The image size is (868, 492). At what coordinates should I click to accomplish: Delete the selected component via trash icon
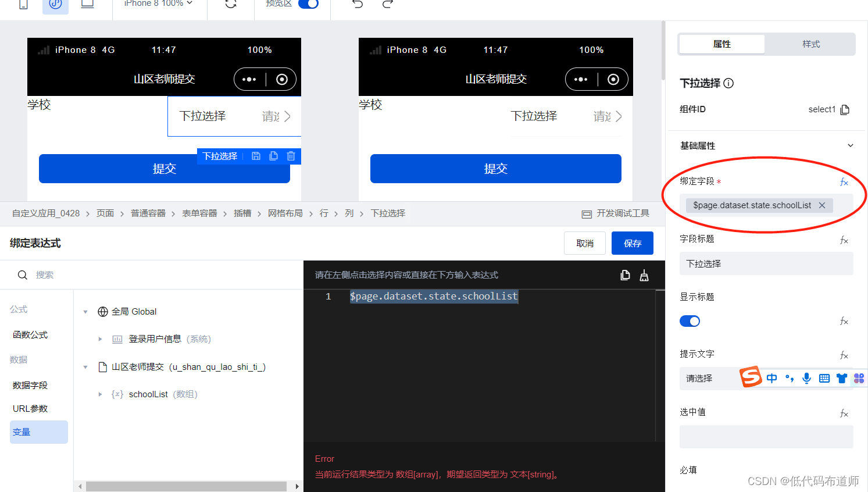pyautogui.click(x=291, y=156)
